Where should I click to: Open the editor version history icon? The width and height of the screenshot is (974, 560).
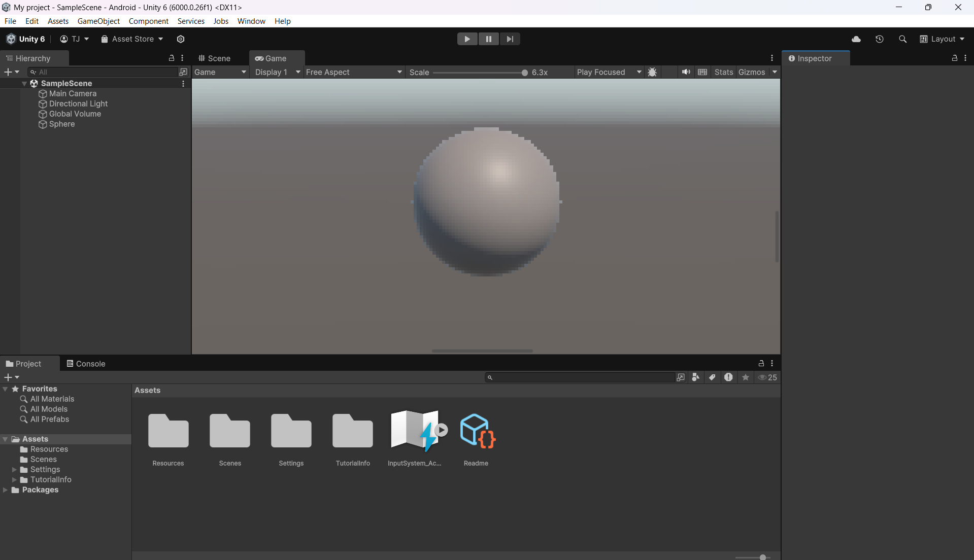pos(880,39)
